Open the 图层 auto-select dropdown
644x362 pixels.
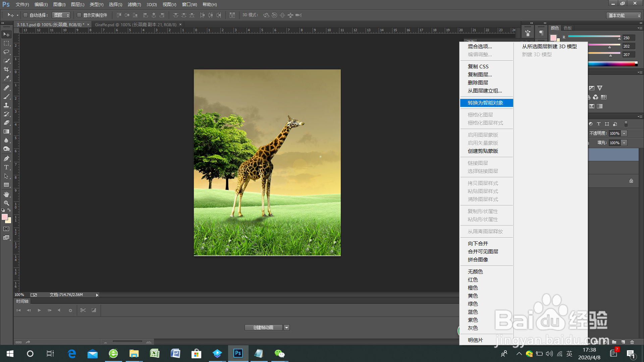click(x=61, y=15)
